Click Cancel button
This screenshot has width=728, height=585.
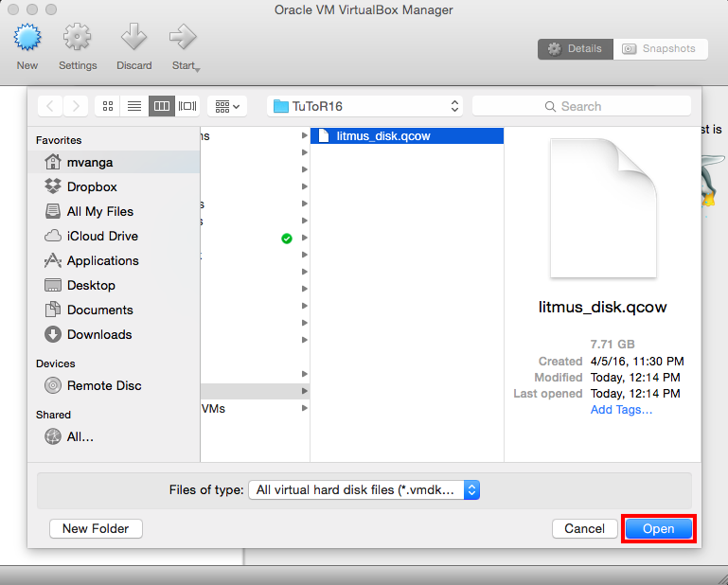click(584, 528)
